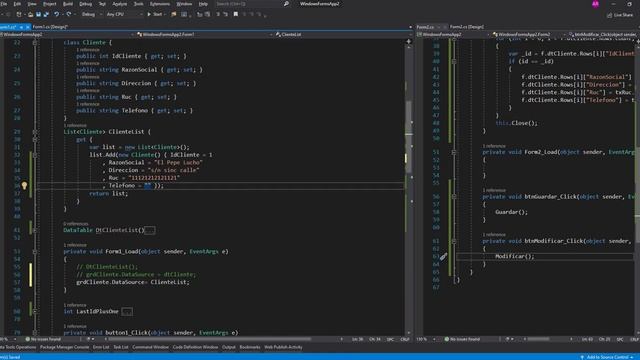Close the Form2.cs tab
Screen dimensions: 640x360
click(x=445, y=27)
